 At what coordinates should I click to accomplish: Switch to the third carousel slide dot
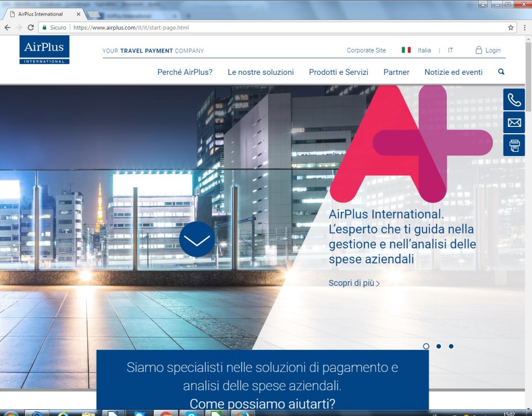coord(451,346)
